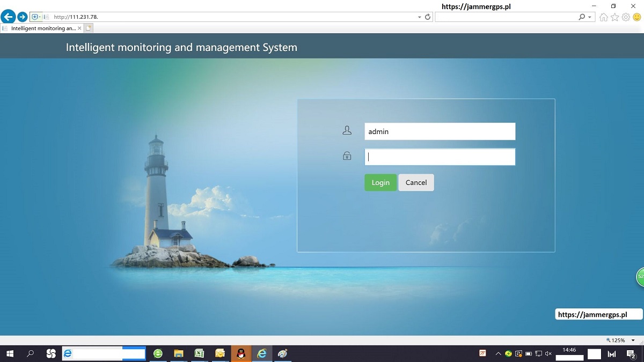Open the QQ penguin app in taskbar
644x362 pixels.
[241, 353]
